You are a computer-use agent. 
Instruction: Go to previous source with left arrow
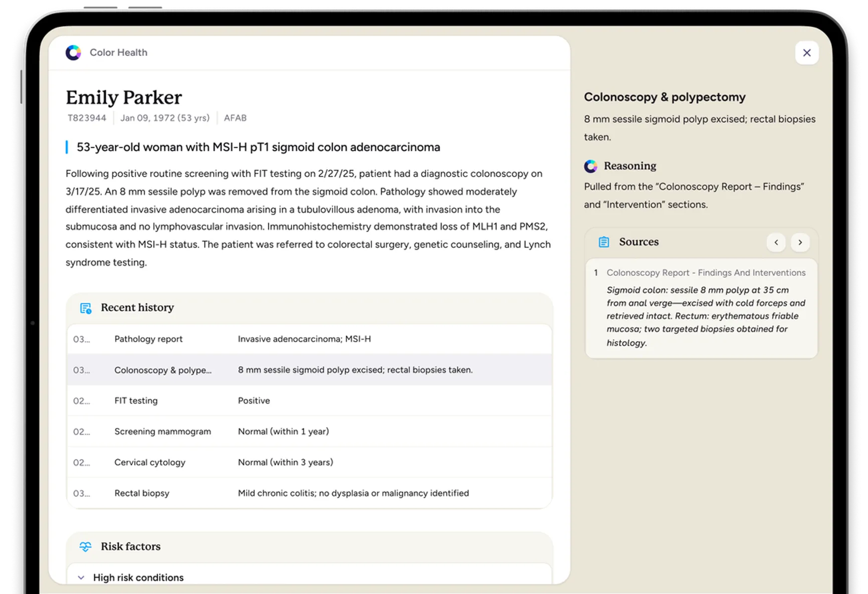tap(776, 242)
